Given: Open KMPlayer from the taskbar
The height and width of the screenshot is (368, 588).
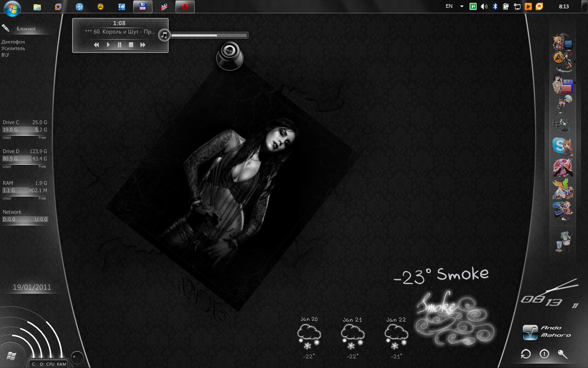Looking at the screenshot, I should 122,7.
